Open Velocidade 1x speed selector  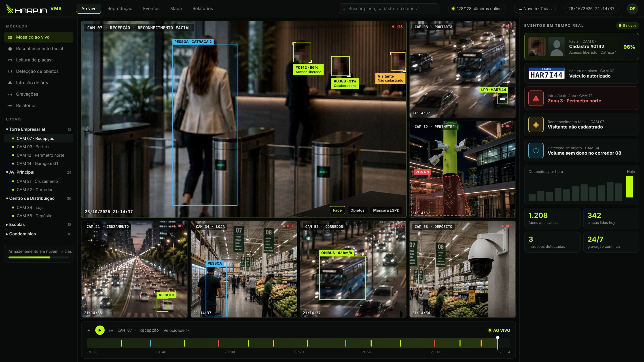(x=176, y=330)
